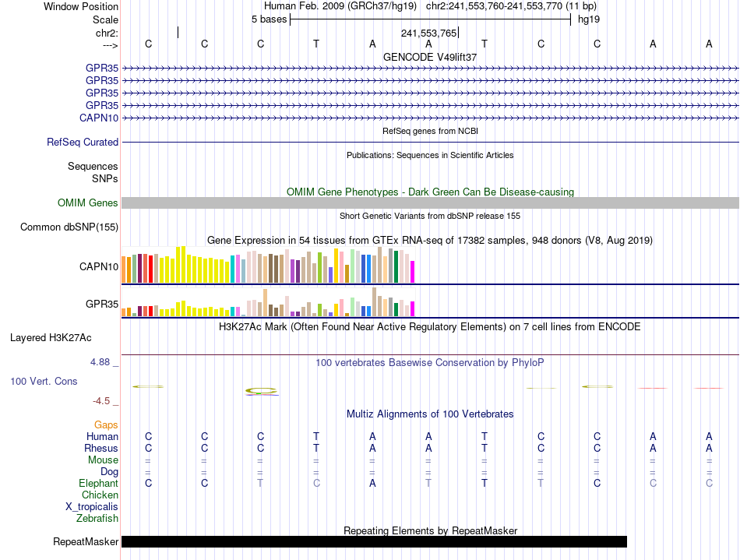Screen dimensions: 740x560
Task: Click the PhyloP lower value -4.5
Action: coord(101,401)
